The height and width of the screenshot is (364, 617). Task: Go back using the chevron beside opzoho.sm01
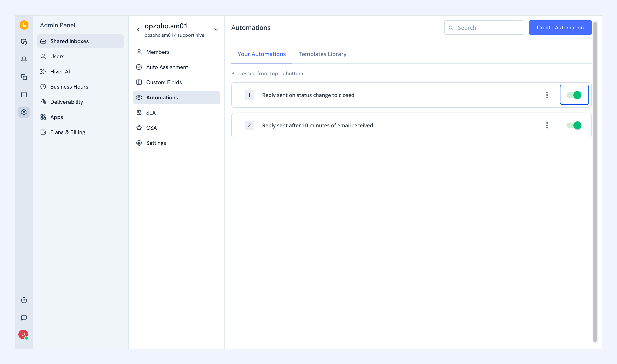pyautogui.click(x=138, y=29)
